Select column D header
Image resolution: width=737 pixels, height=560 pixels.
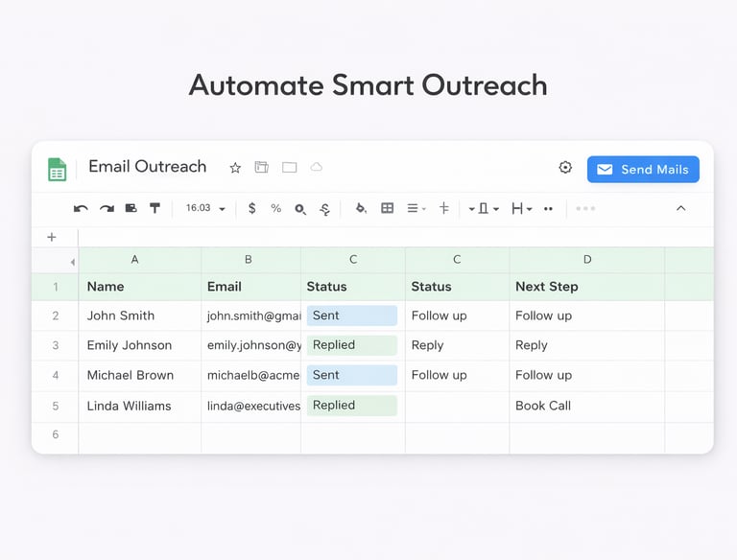click(x=587, y=259)
